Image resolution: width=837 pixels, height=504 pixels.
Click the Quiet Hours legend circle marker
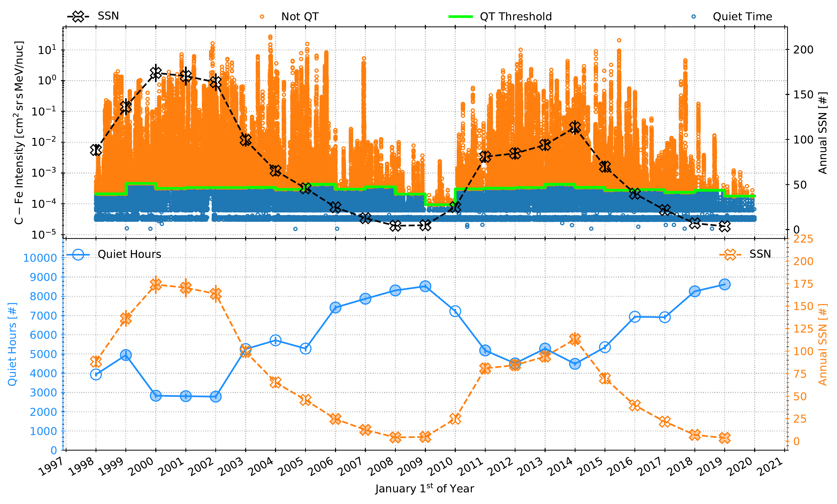[78, 254]
